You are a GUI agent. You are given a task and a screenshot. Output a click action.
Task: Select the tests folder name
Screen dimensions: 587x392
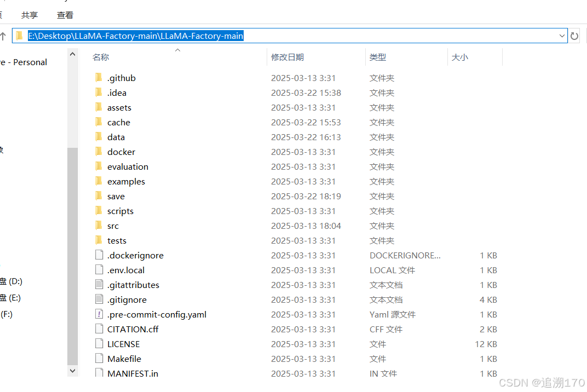coord(117,240)
